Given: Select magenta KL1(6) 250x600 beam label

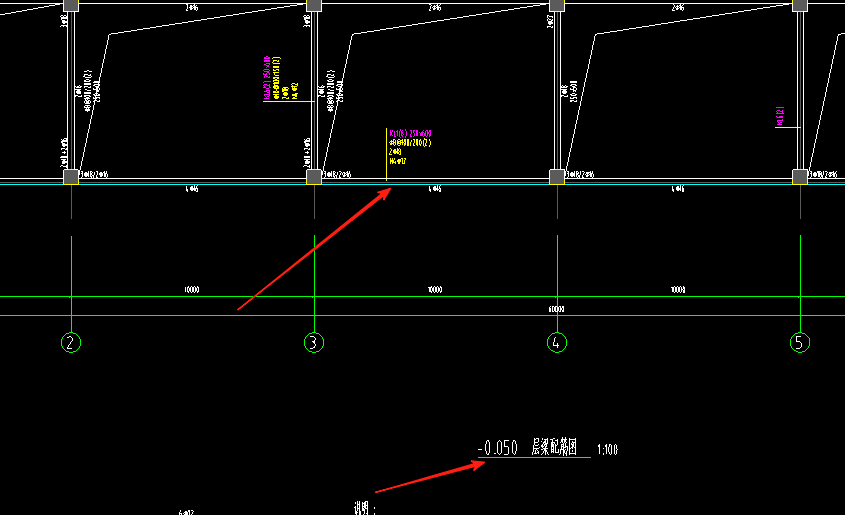Looking at the screenshot, I should (x=410, y=134).
